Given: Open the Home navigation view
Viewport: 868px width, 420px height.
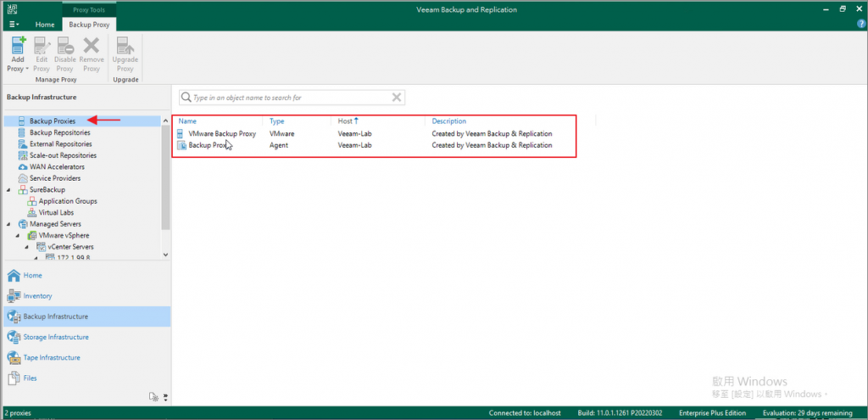Looking at the screenshot, I should [x=86, y=276].
